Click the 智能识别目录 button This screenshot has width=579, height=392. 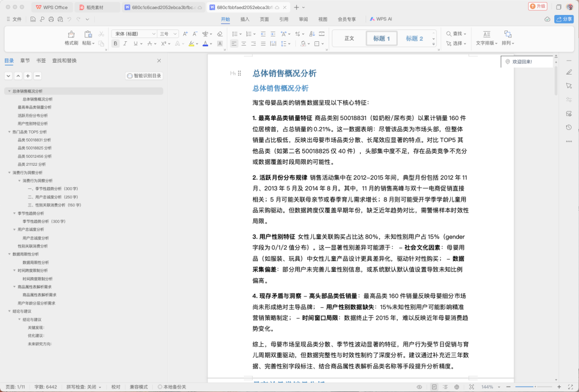pos(144,76)
